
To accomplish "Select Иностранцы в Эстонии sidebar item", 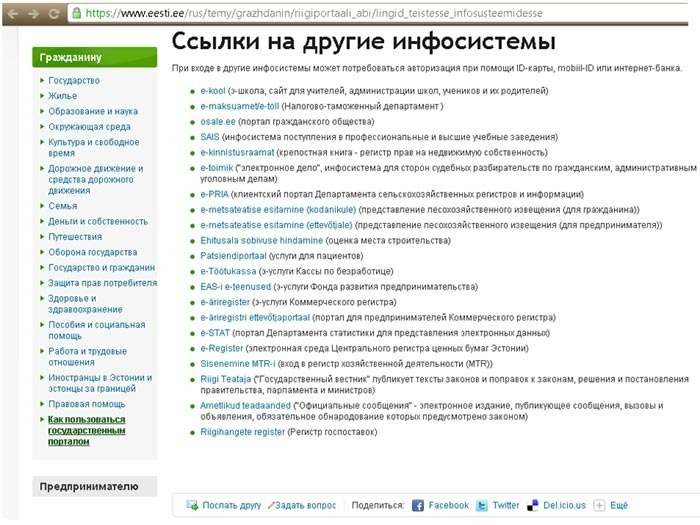I will point(100,383).
